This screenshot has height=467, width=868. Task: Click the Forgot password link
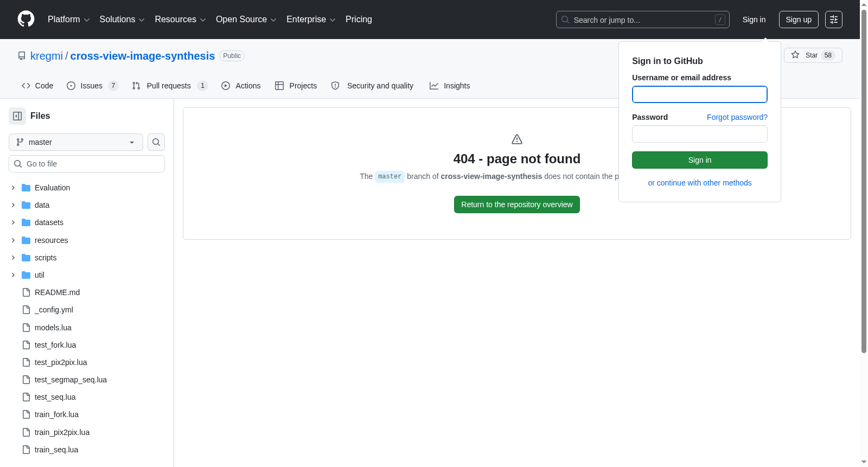tap(737, 117)
